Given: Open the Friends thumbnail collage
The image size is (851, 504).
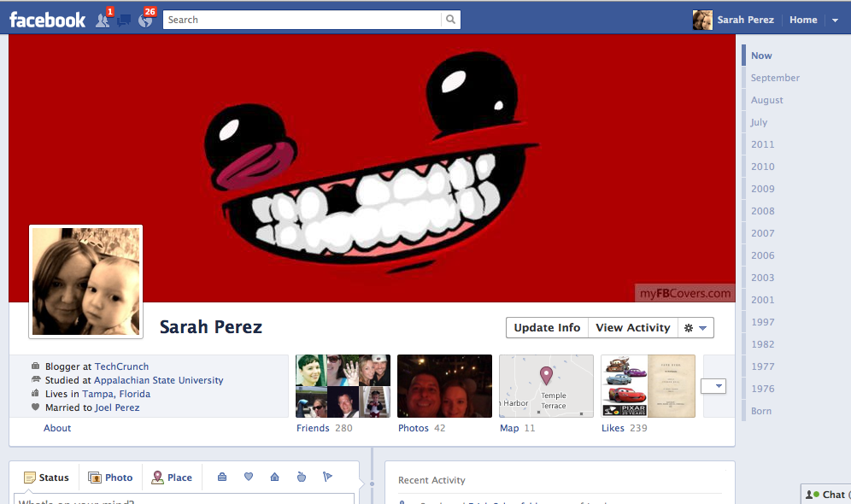Looking at the screenshot, I should coord(343,386).
